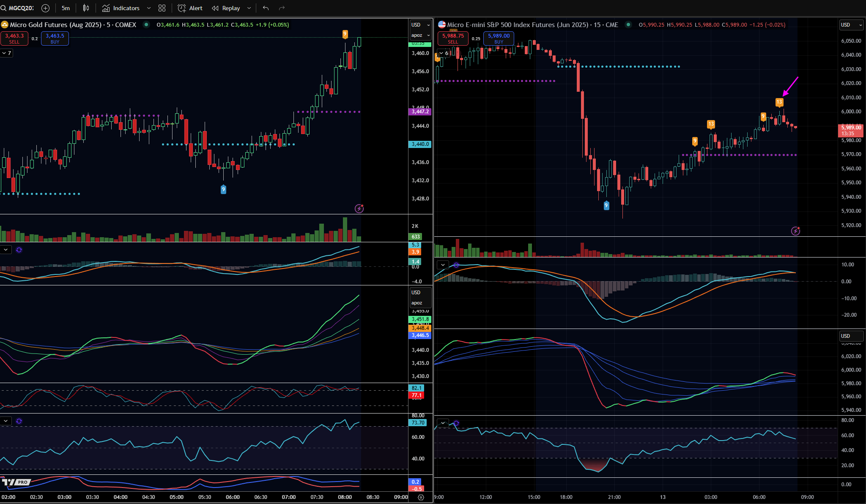Viewport: 866px width, 504px height.
Task: Open the Indicators favorites dropdown arrow
Action: 148,8
